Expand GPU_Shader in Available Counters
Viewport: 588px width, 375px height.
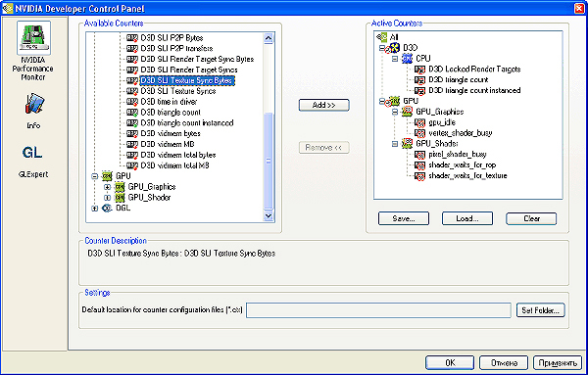pos(107,198)
